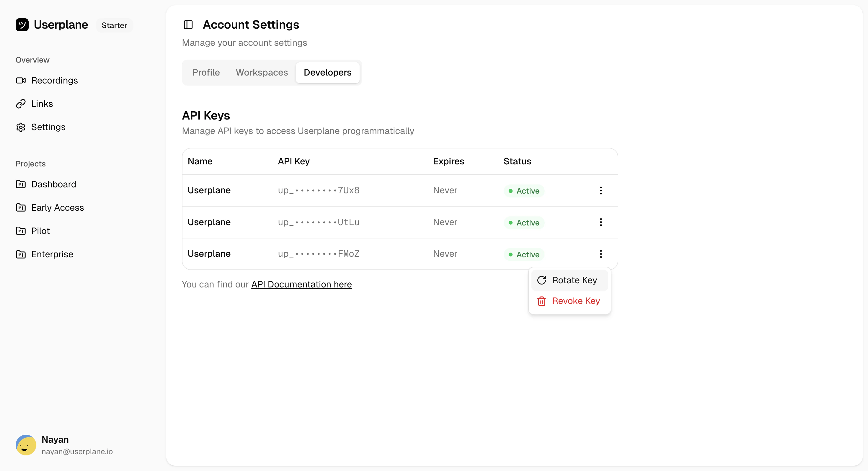Open the Enterprise project icon

tap(21, 254)
